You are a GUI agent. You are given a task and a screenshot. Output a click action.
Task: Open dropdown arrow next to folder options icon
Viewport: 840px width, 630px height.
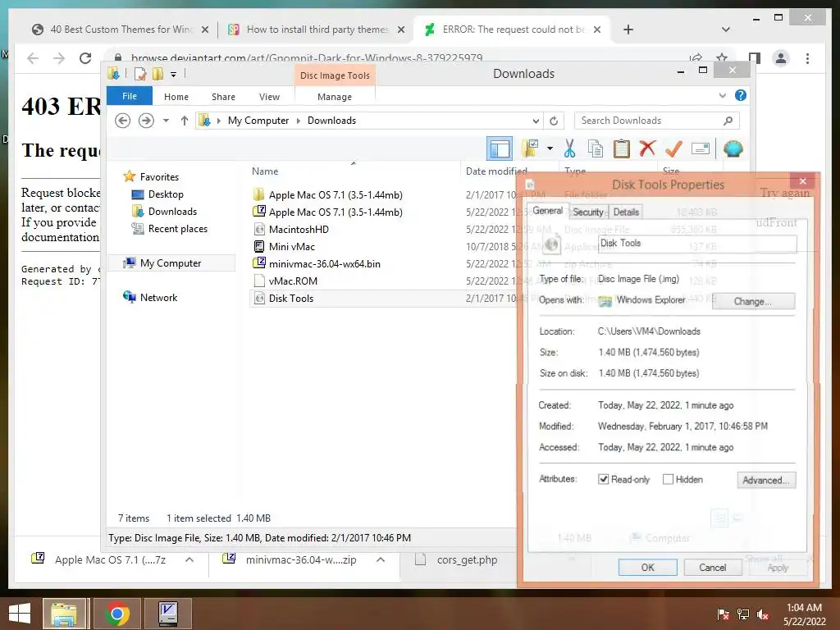click(x=550, y=148)
